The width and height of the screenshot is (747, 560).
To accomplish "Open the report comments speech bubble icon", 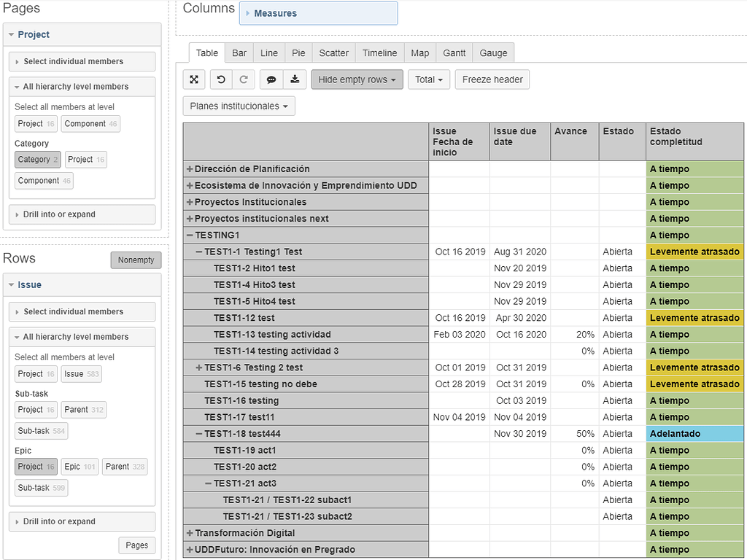I will tap(271, 79).
